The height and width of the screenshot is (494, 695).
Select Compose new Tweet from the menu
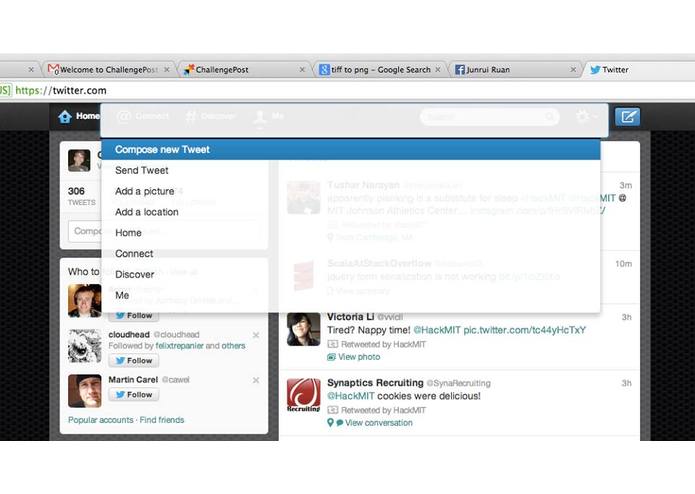point(351,149)
